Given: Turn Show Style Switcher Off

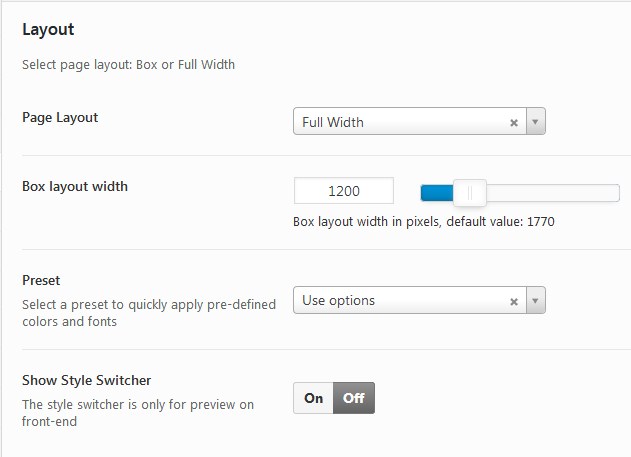Looking at the screenshot, I should coord(354,398).
